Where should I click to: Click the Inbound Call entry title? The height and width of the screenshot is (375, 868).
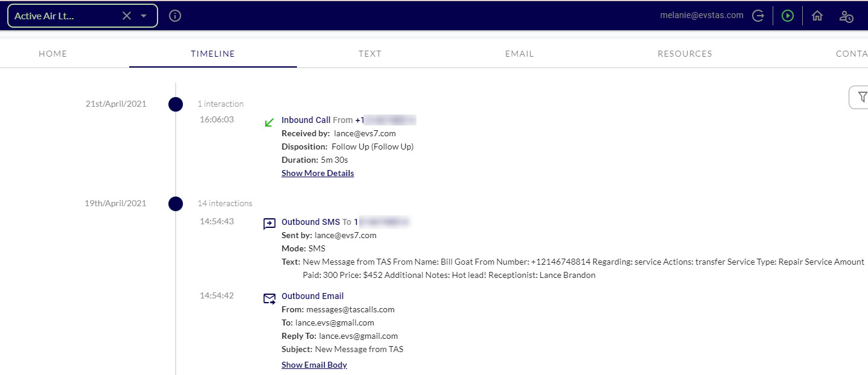pyautogui.click(x=306, y=120)
